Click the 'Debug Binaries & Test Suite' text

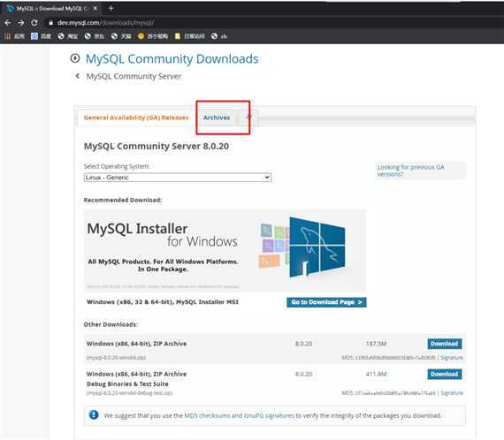pos(127,383)
